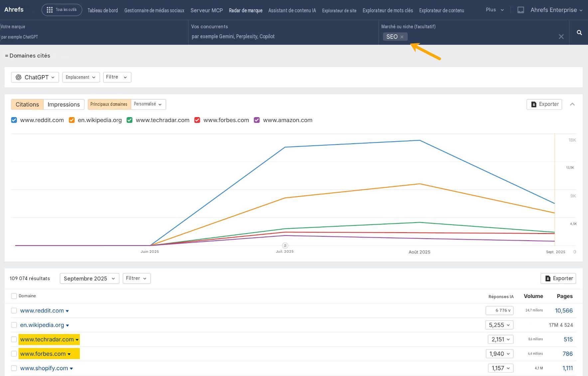The image size is (588, 376).
Task: Remove the SEO tag chip
Action: 402,37
